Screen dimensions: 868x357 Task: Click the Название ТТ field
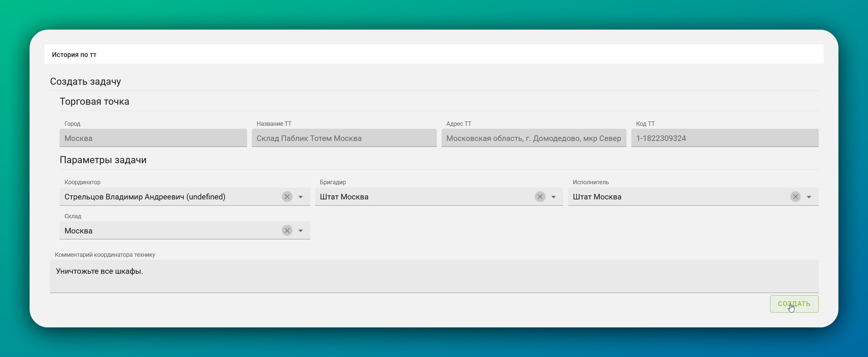point(344,138)
